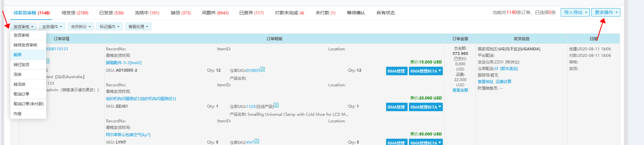
Task: Select the 截单 menu entry
Action: click(x=28, y=55)
